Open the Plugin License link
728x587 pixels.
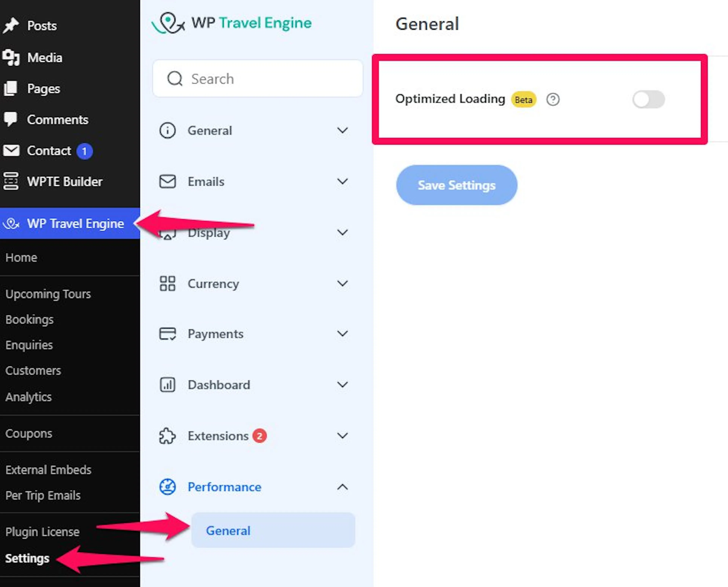pyautogui.click(x=42, y=532)
